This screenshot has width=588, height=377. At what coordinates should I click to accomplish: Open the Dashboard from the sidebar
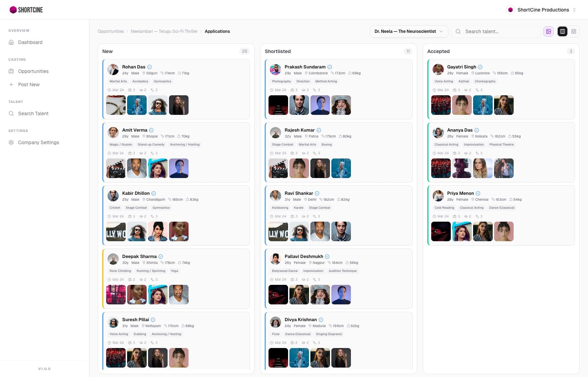tap(30, 42)
